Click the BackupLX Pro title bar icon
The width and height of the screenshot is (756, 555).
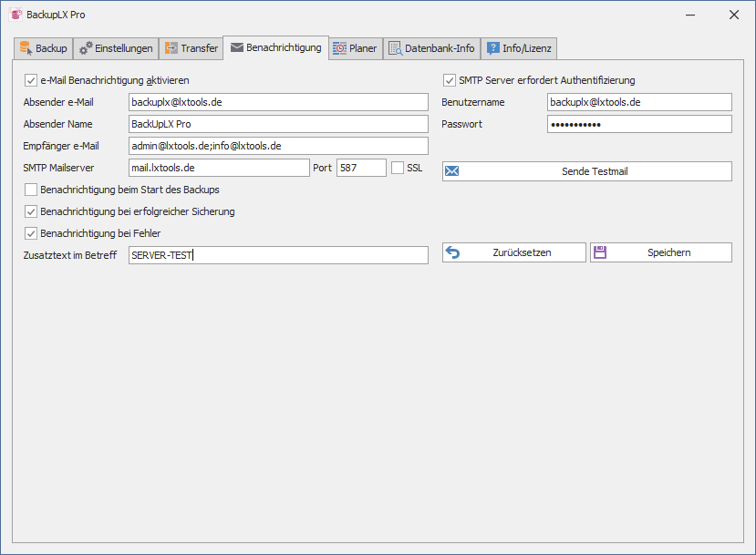click(x=16, y=15)
